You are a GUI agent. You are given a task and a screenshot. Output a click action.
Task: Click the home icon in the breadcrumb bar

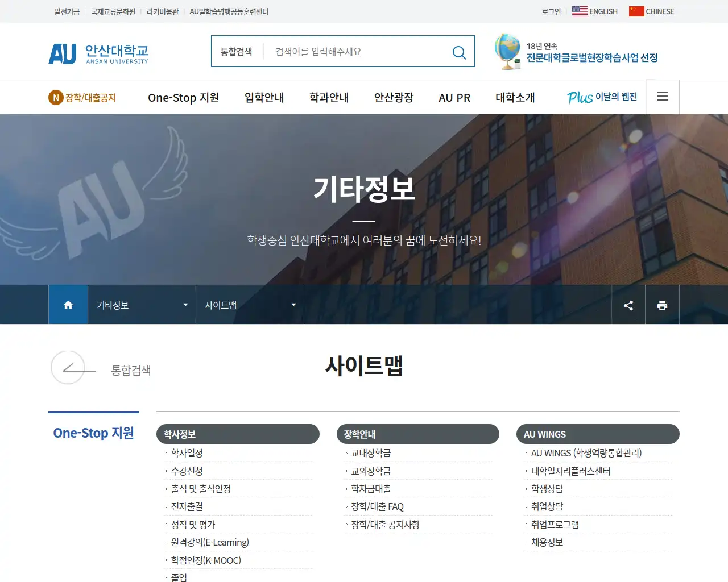click(68, 305)
